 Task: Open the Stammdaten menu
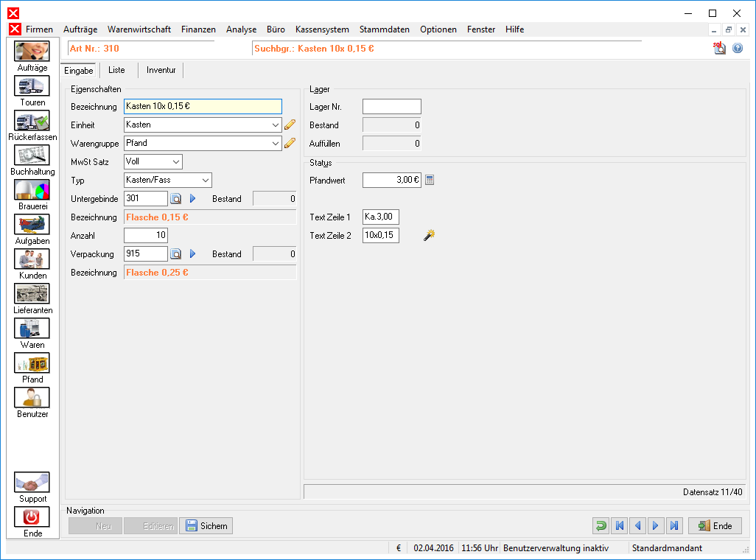[x=385, y=29]
